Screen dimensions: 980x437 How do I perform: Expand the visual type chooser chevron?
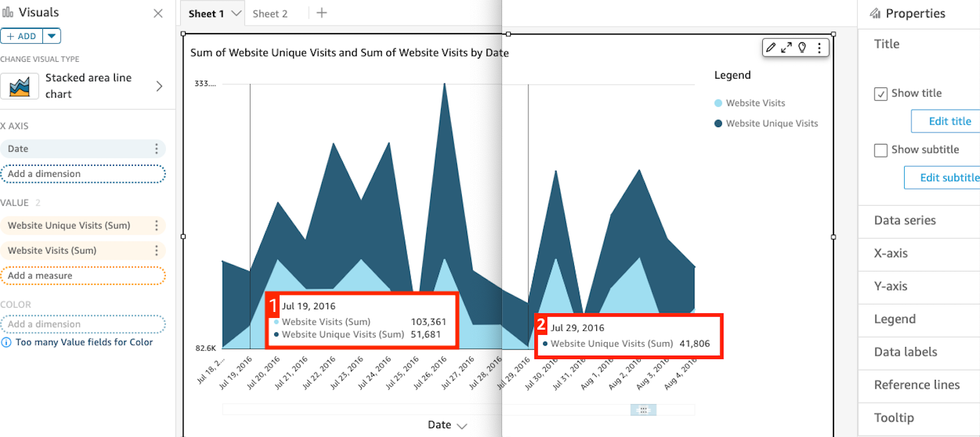pos(159,86)
